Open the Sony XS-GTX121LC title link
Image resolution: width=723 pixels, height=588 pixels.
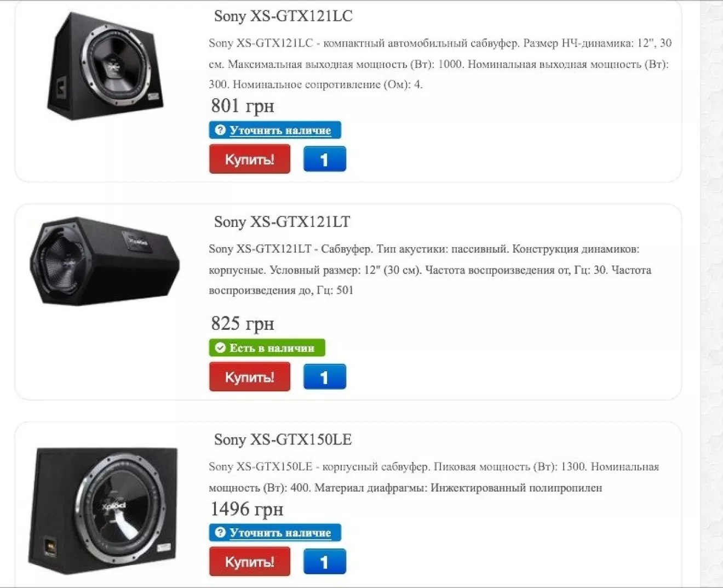283,16
